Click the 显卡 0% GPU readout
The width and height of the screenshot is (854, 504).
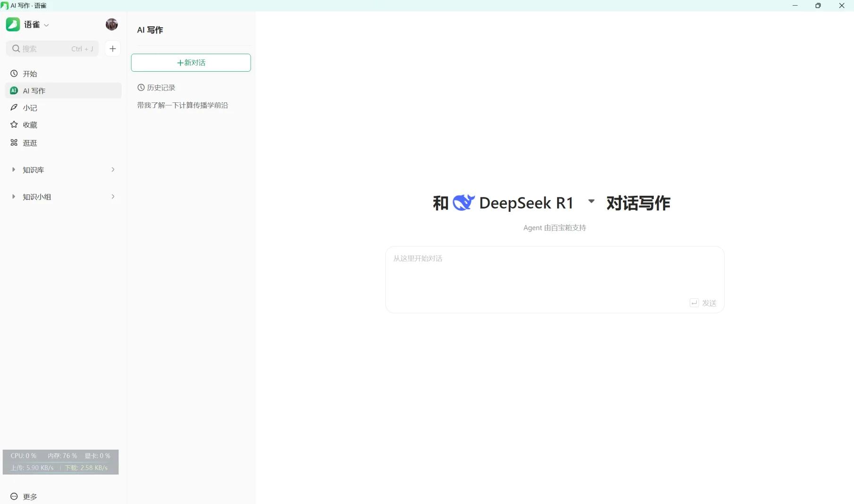[98, 456]
